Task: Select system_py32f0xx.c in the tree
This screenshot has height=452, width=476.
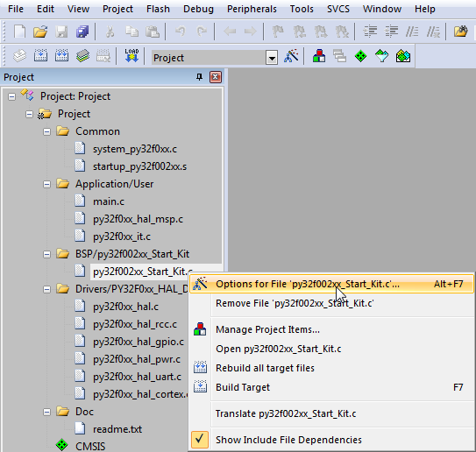Action: click(135, 149)
